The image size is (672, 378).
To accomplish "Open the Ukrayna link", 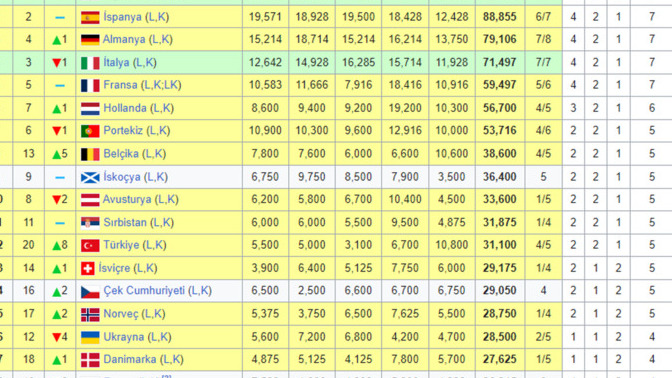I will 124,337.
